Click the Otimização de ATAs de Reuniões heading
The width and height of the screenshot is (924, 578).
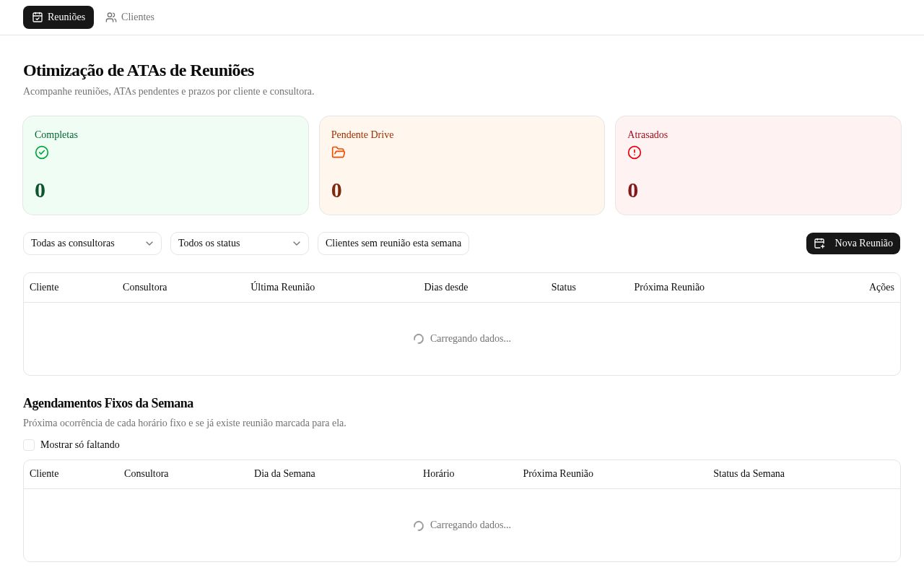tap(139, 70)
